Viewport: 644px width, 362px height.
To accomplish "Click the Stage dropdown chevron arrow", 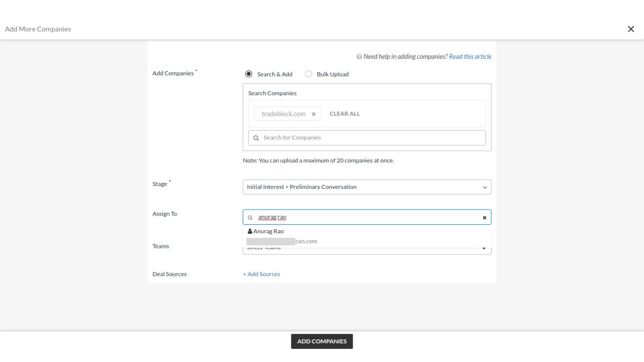I will [485, 188].
